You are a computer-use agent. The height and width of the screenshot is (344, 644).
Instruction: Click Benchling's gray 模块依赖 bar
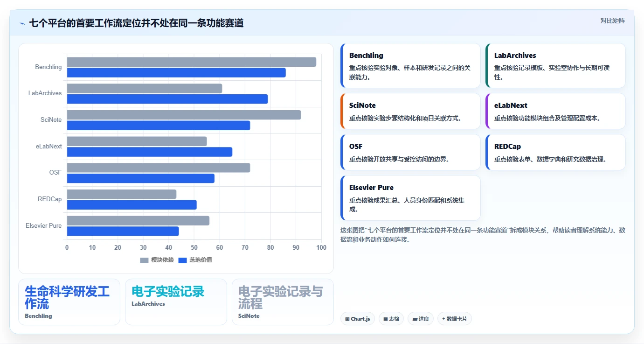(x=192, y=62)
